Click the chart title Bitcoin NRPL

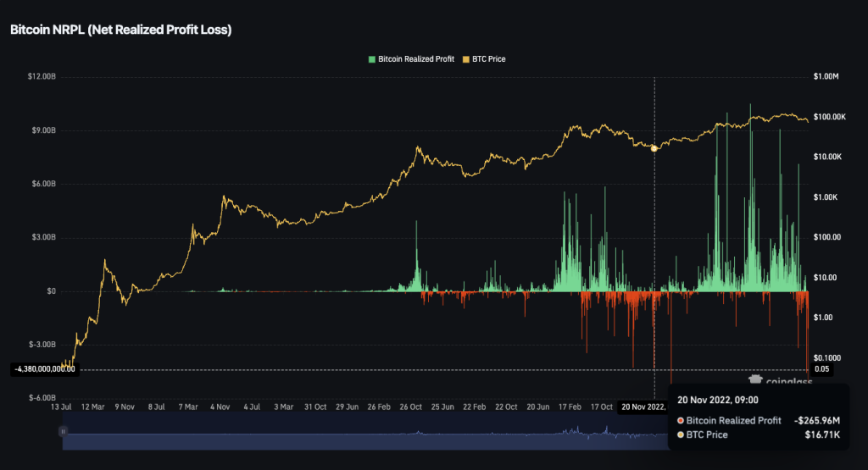coord(120,30)
